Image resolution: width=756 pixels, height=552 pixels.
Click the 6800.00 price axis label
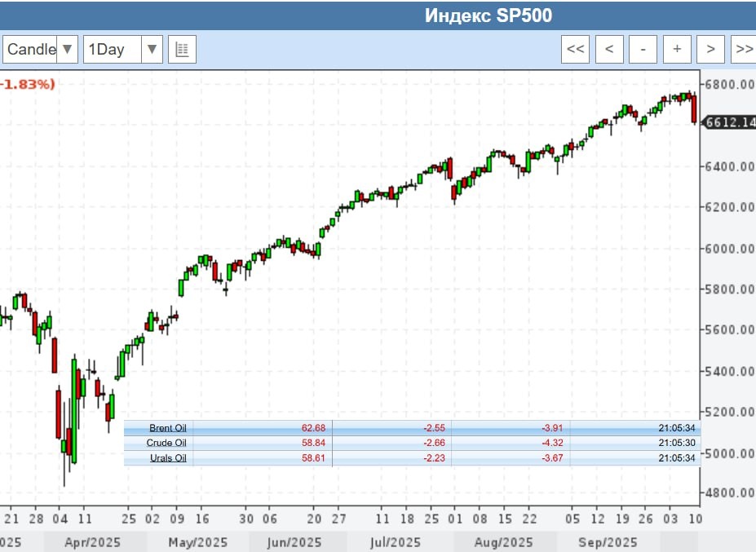point(730,84)
